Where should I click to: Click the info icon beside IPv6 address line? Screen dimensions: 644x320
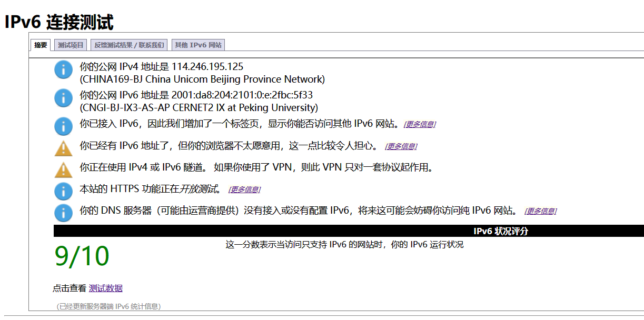click(63, 98)
